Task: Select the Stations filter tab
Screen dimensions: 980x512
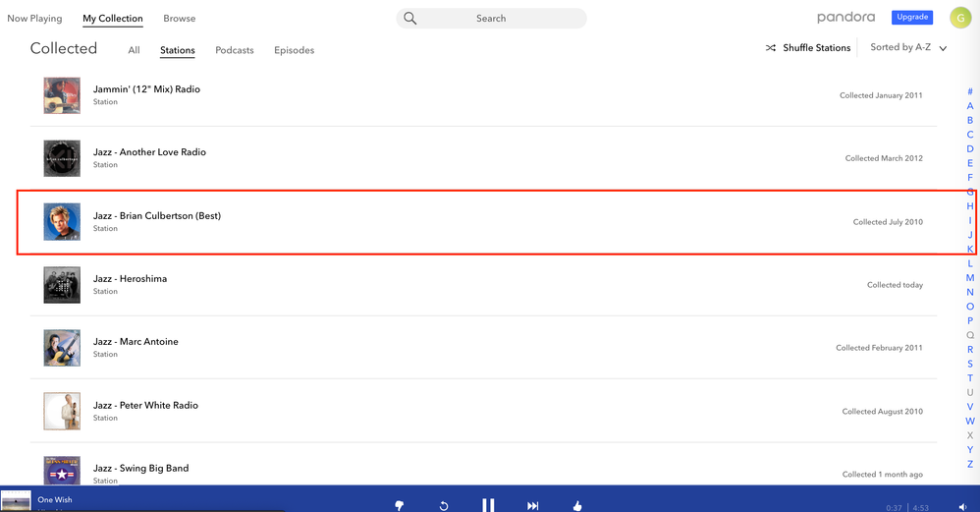Action: pos(178,50)
